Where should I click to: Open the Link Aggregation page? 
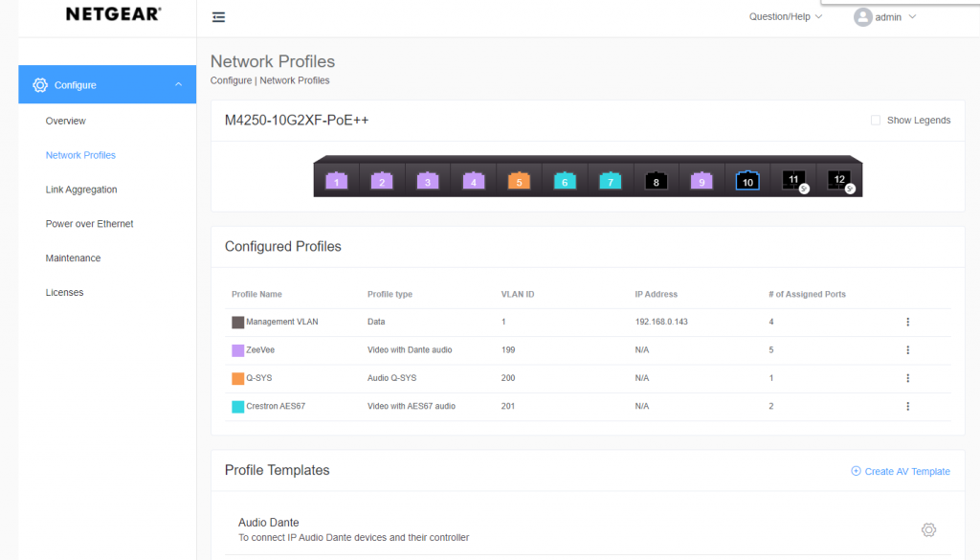click(81, 189)
